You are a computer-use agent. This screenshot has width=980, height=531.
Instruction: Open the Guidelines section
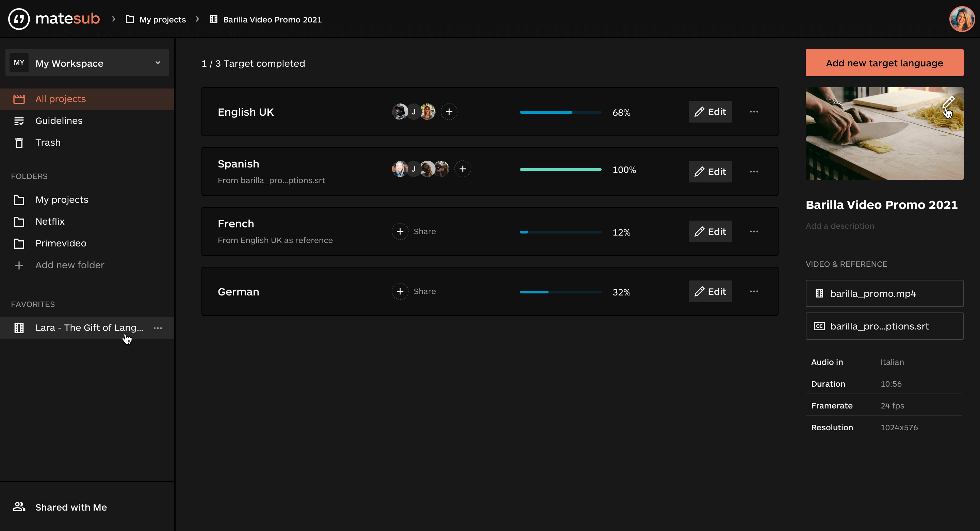click(x=59, y=120)
